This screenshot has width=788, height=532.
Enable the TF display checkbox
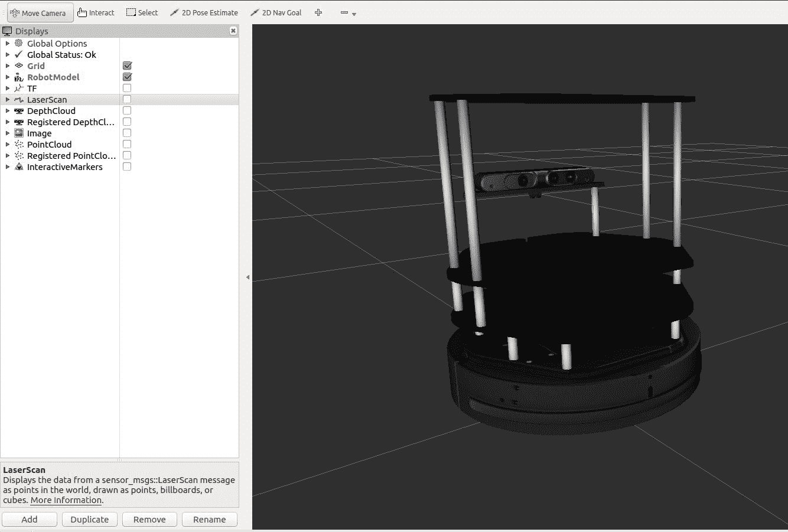[x=127, y=88]
